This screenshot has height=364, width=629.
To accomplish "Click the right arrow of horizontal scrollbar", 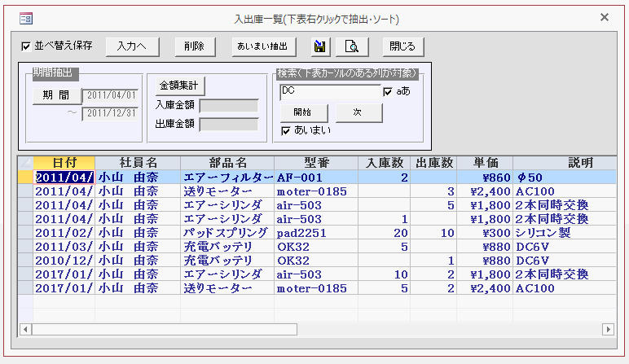I will 608,330.
